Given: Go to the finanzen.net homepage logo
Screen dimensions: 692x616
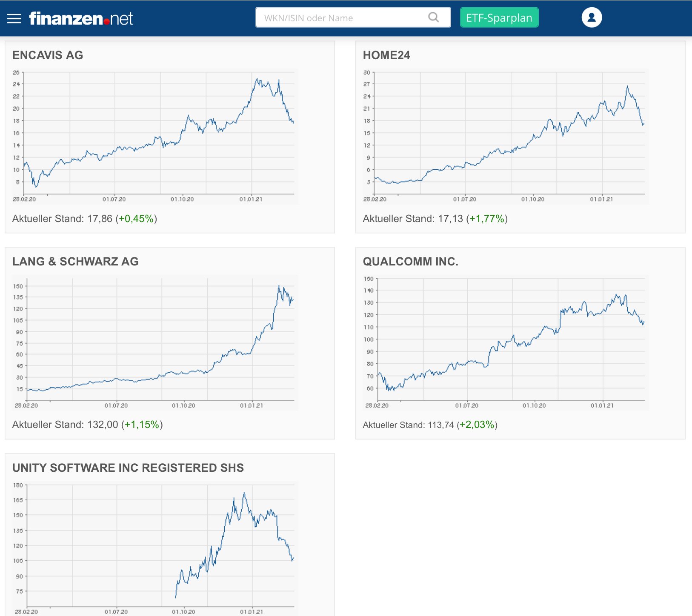Looking at the screenshot, I should pyautogui.click(x=81, y=18).
